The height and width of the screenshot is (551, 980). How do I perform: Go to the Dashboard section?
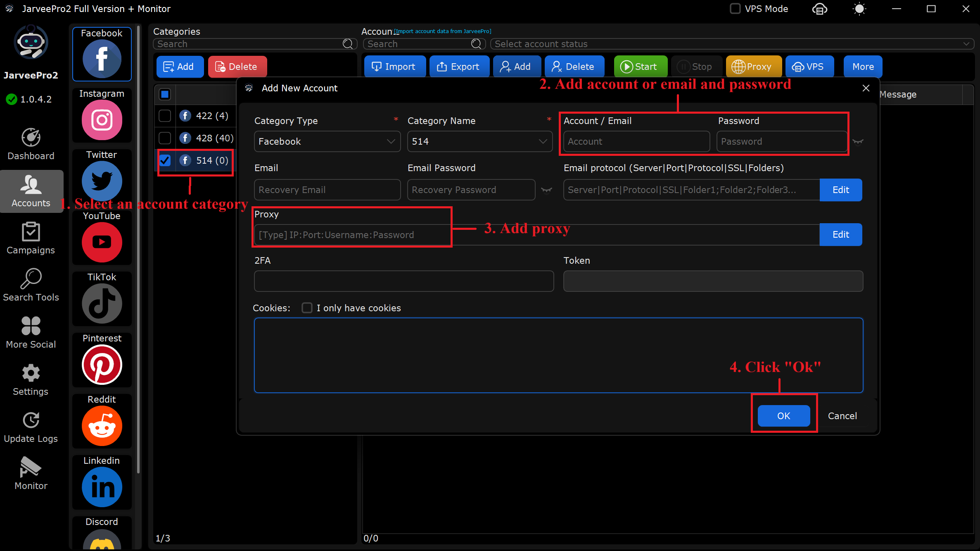[31, 144]
